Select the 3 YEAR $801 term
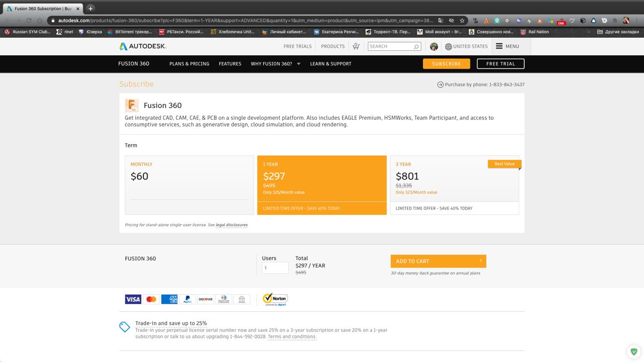This screenshot has width=644, height=362. [454, 185]
